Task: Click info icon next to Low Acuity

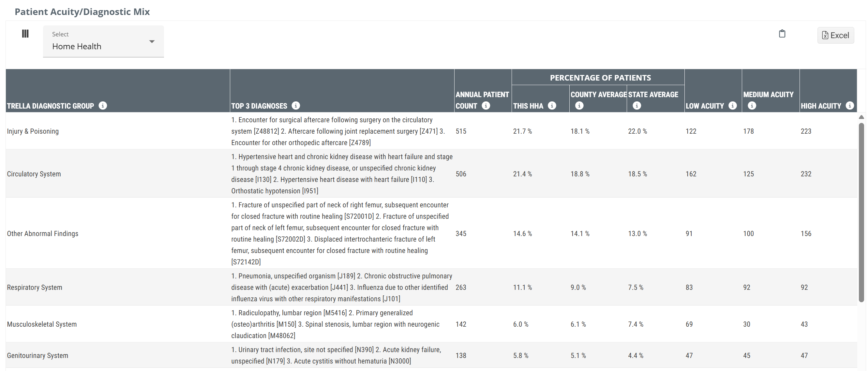Action: tap(733, 106)
